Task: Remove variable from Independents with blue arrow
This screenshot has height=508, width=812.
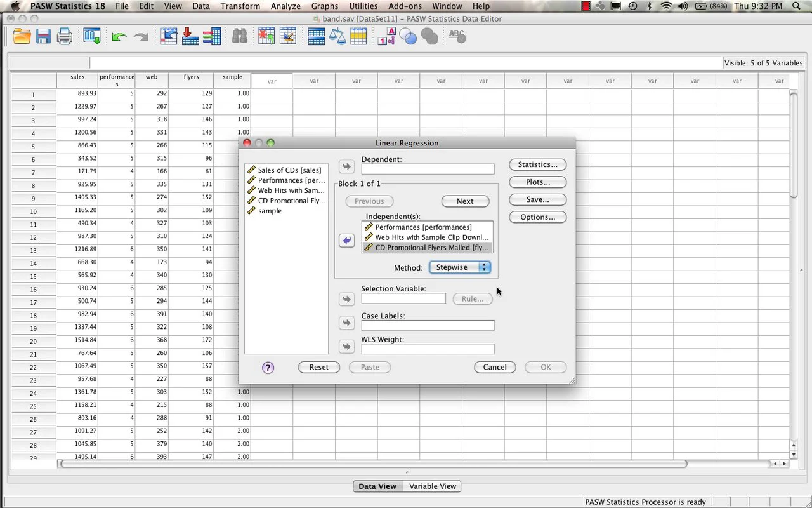Action: click(346, 241)
